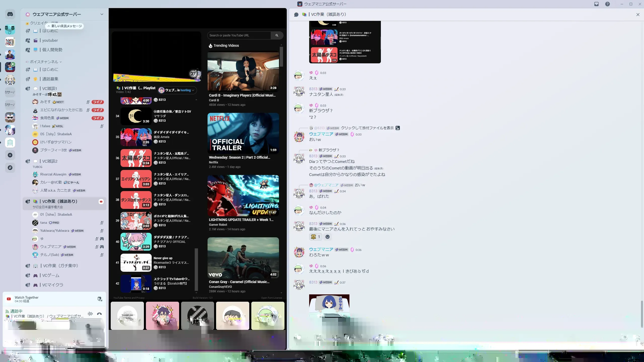Leave the Watch Together activity
644x362 pixels.
point(100,299)
